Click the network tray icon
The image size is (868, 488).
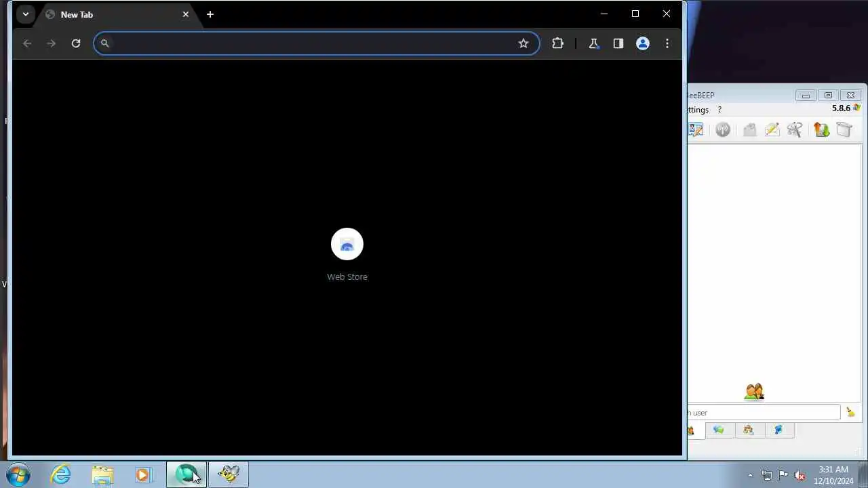pyautogui.click(x=766, y=475)
